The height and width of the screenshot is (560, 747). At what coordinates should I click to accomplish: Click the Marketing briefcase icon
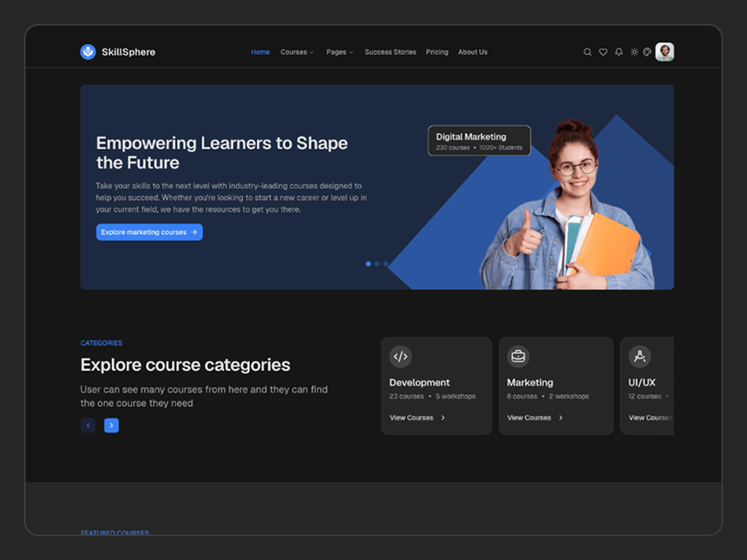518,357
